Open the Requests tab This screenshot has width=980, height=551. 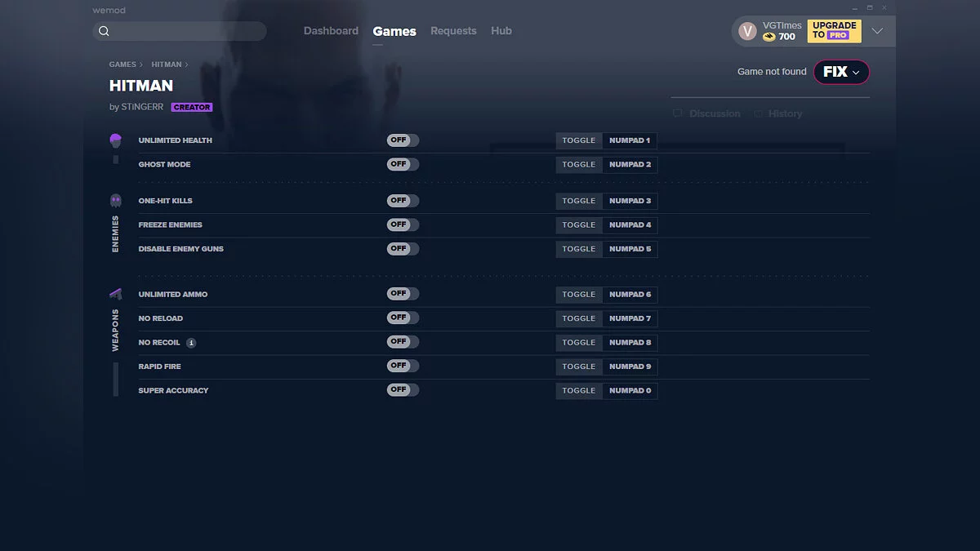point(453,31)
